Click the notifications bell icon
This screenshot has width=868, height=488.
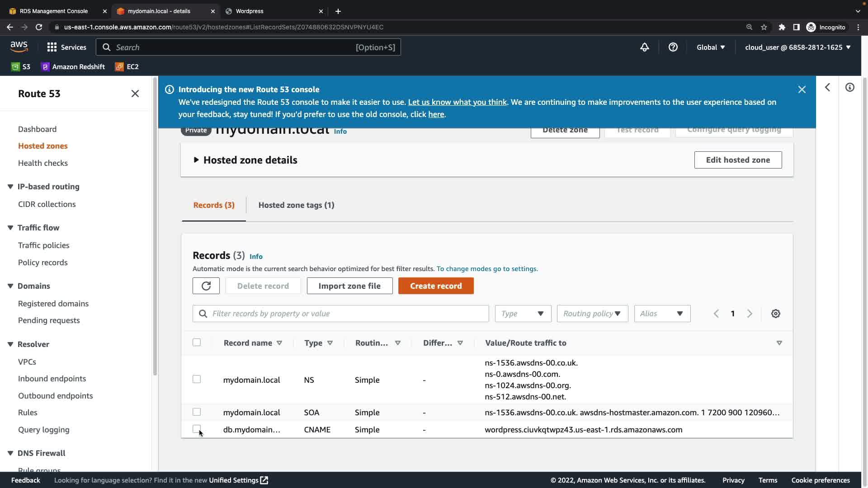point(644,47)
